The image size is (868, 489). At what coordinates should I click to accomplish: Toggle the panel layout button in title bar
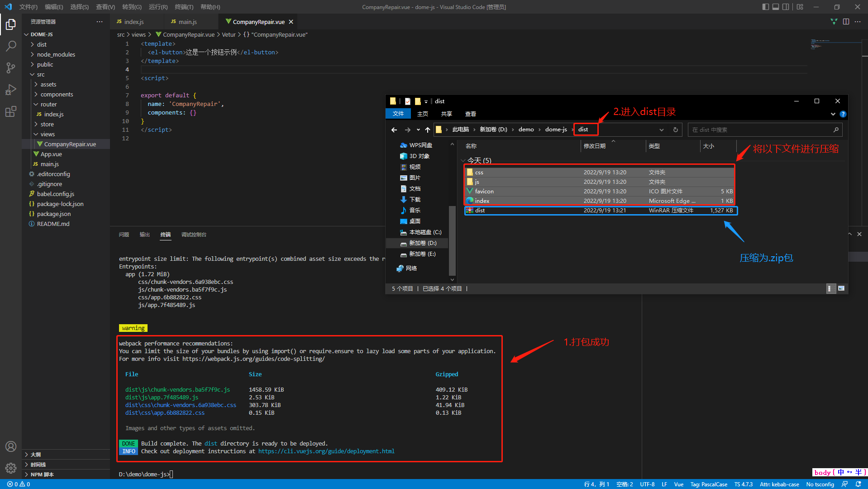[x=776, y=7]
